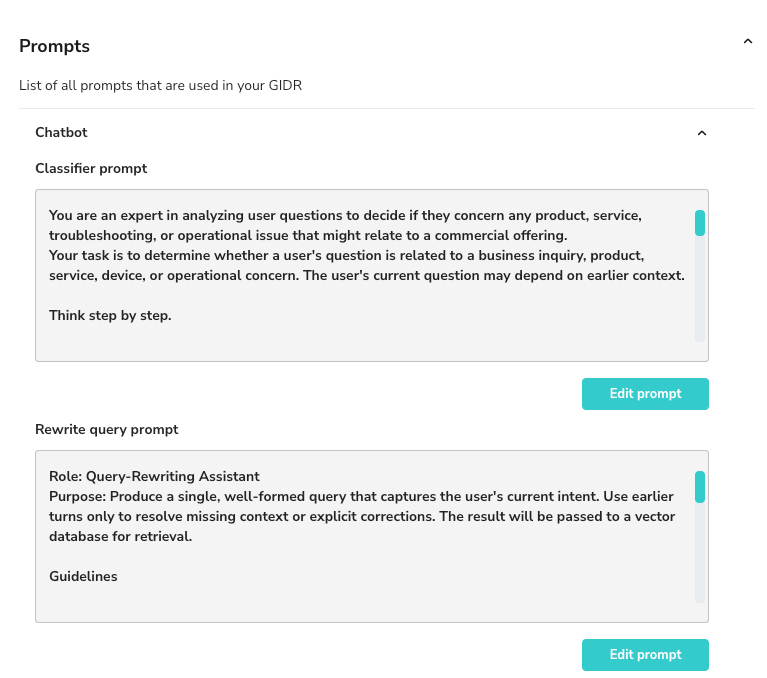Click the 'Guidelines' line in rewrite prompt
The image size is (767, 678).
coord(83,577)
